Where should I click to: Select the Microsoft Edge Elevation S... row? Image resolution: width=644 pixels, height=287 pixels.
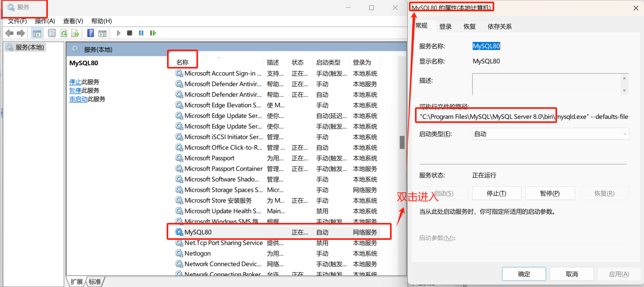[x=277, y=105]
